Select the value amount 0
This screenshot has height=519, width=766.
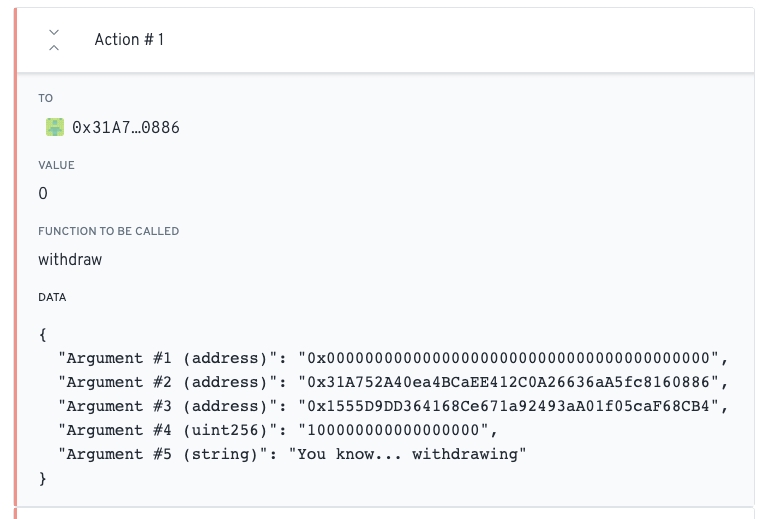click(43, 194)
